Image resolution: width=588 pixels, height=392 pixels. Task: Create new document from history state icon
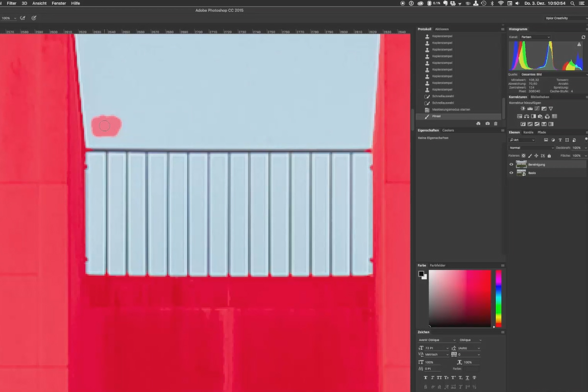(x=478, y=123)
